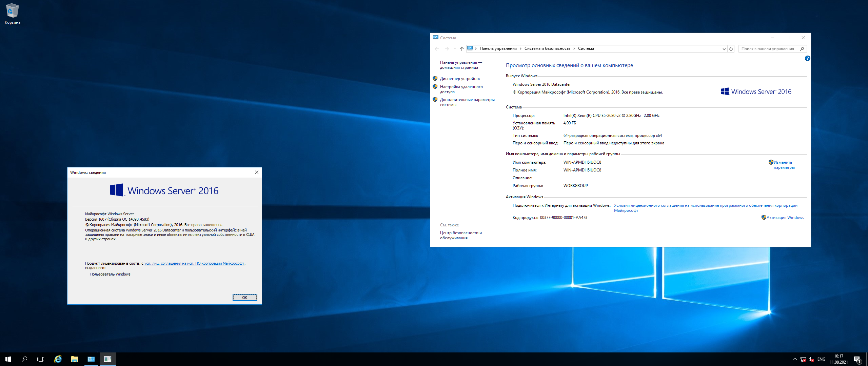Click the Task View taskbar button
This screenshot has height=366, width=868.
[41, 359]
